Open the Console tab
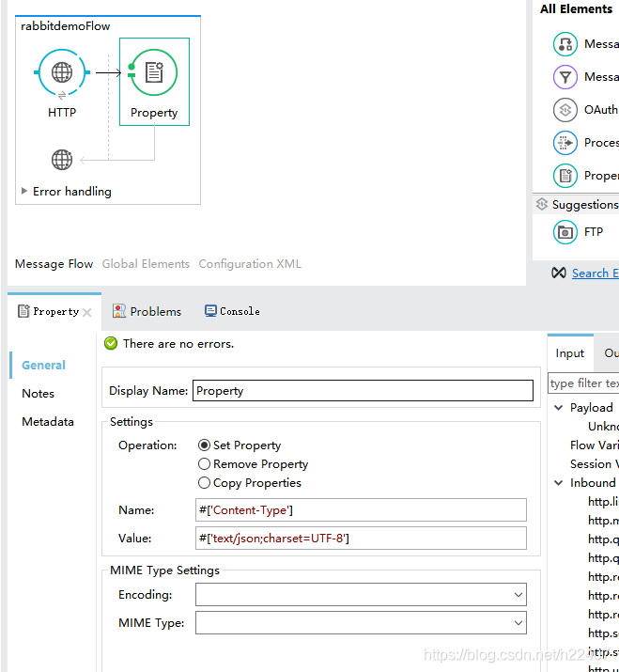The height and width of the screenshot is (672, 619). pos(232,312)
